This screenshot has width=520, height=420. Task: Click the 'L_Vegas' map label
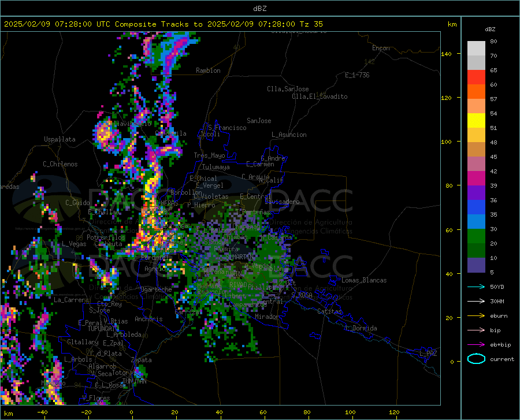(74, 244)
